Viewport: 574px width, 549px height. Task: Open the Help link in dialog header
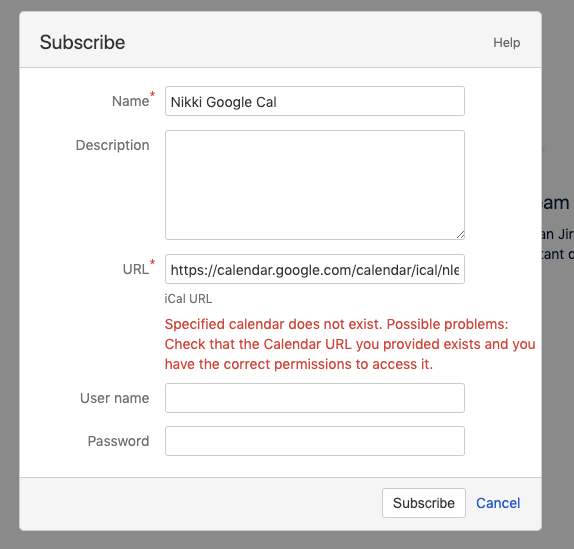(506, 42)
